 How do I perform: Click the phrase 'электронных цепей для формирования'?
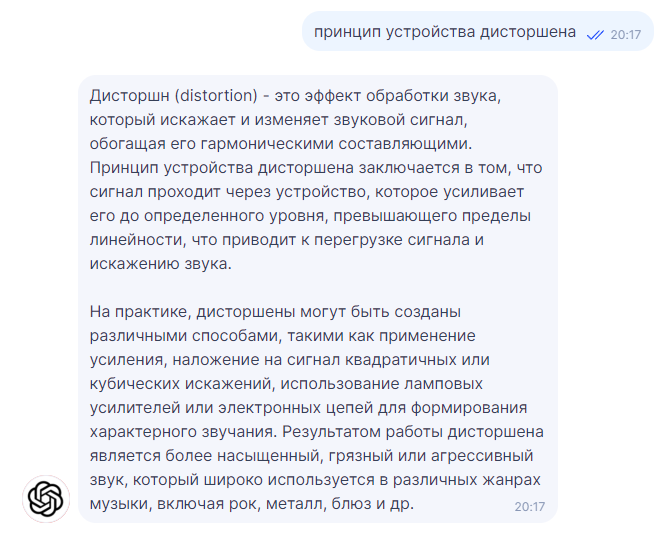[x=373, y=408]
